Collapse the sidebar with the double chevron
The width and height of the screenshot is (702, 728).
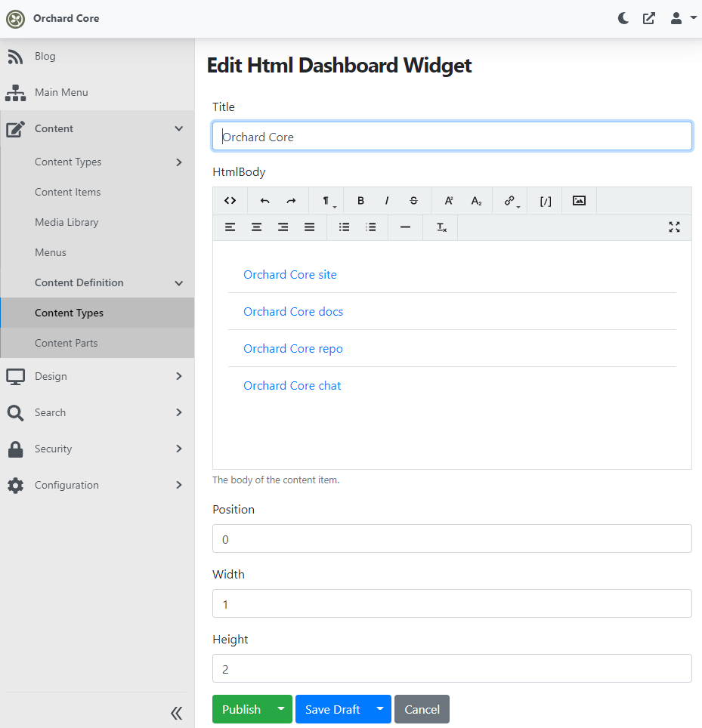177,713
